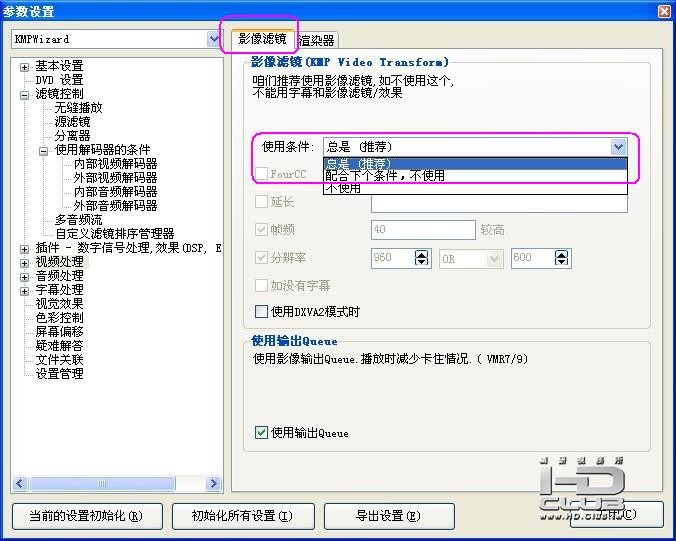Switch to the 影像滤镜 tab

click(262, 39)
